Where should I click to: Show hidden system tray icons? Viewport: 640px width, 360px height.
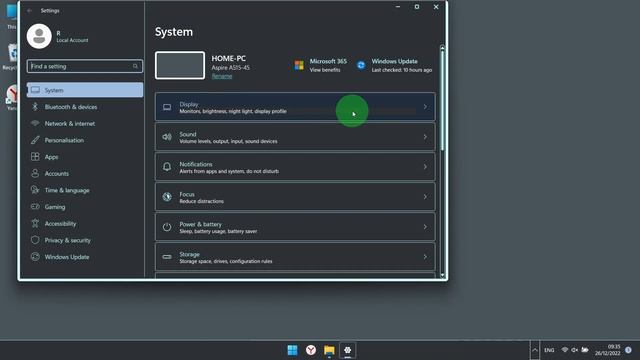535,350
